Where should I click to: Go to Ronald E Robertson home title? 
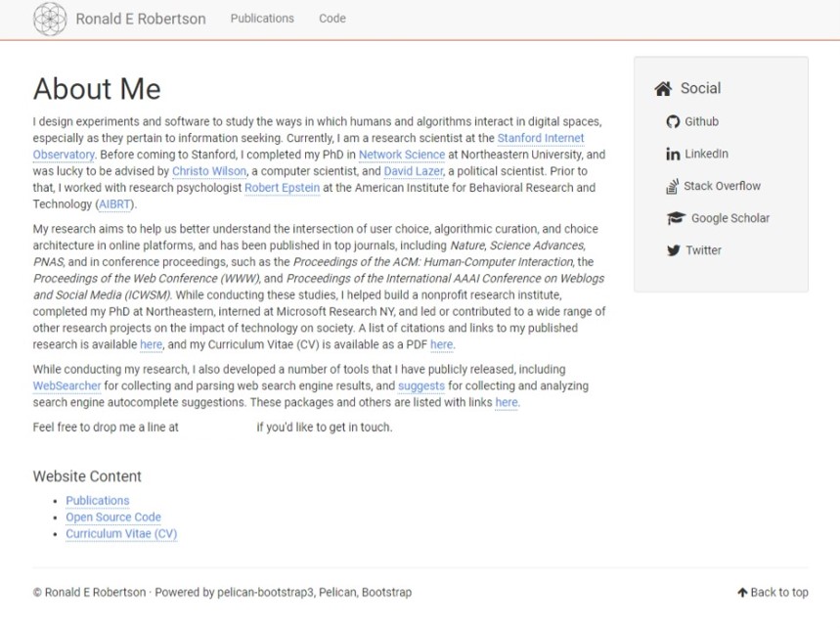141,19
